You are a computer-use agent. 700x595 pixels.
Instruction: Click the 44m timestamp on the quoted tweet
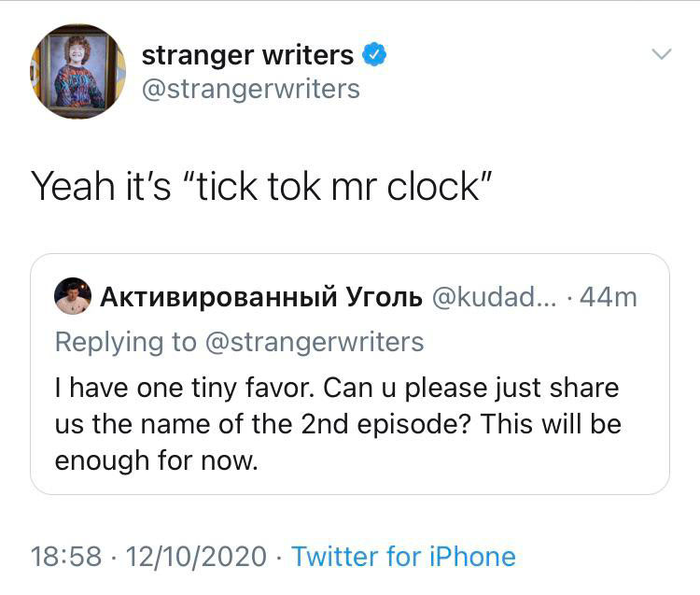[609, 297]
